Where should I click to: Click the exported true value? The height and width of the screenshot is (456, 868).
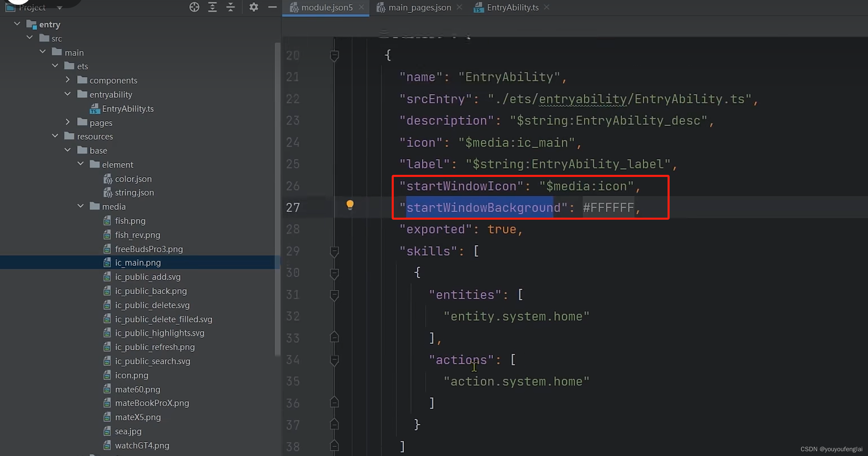[x=502, y=229]
